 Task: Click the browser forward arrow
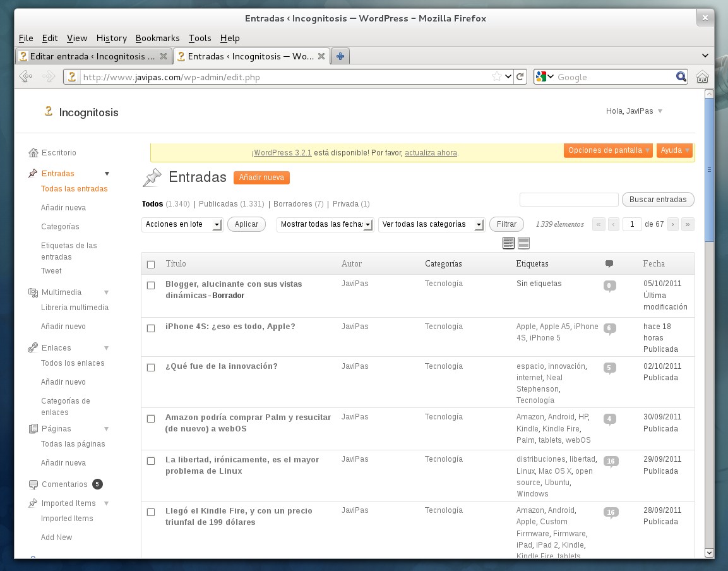pos(48,76)
